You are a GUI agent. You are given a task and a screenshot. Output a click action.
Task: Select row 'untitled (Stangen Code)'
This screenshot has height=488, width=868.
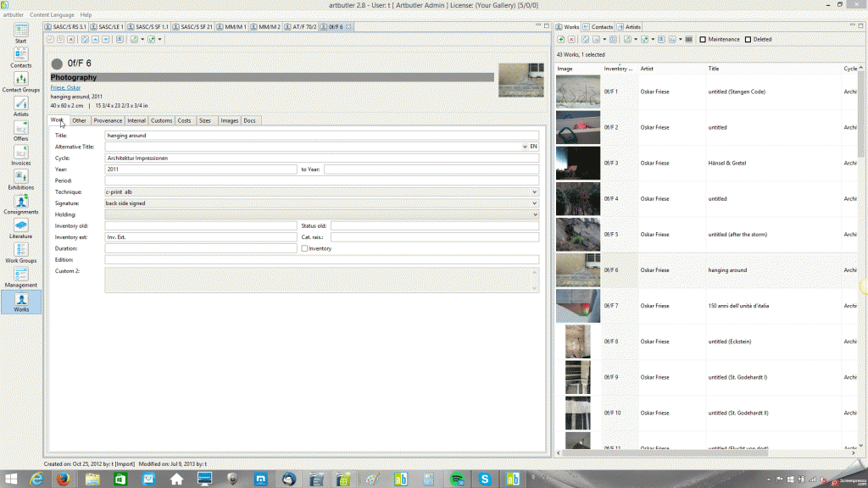(x=706, y=91)
